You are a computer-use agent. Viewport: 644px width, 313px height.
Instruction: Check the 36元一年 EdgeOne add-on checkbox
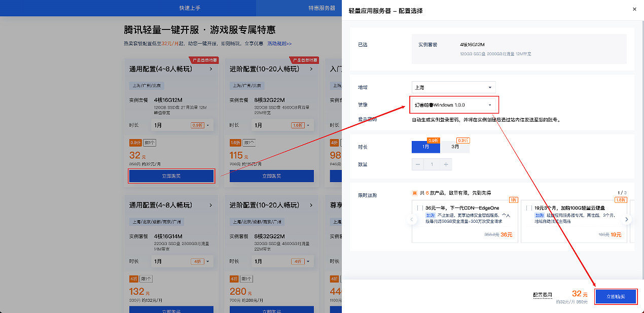pyautogui.click(x=419, y=208)
